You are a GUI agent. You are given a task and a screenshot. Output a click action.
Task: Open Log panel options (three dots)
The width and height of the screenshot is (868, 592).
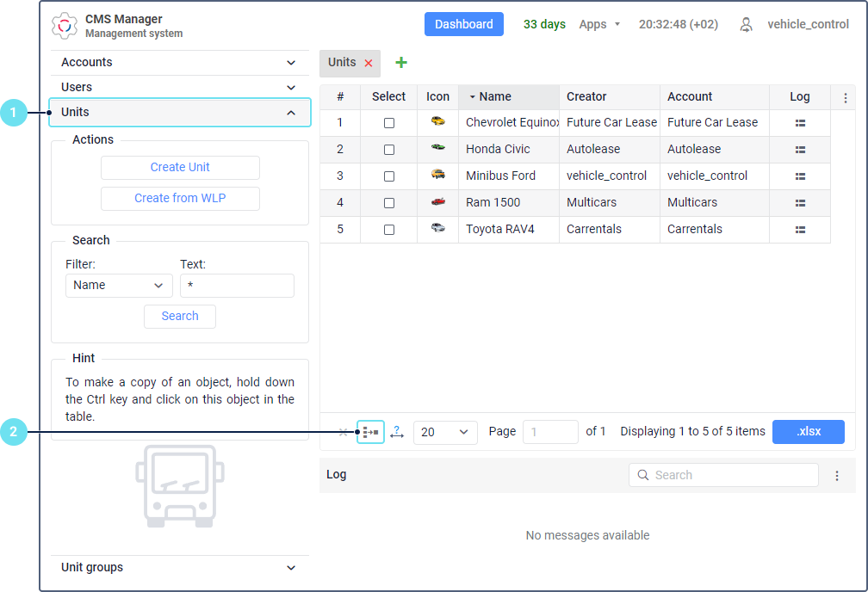(x=837, y=476)
